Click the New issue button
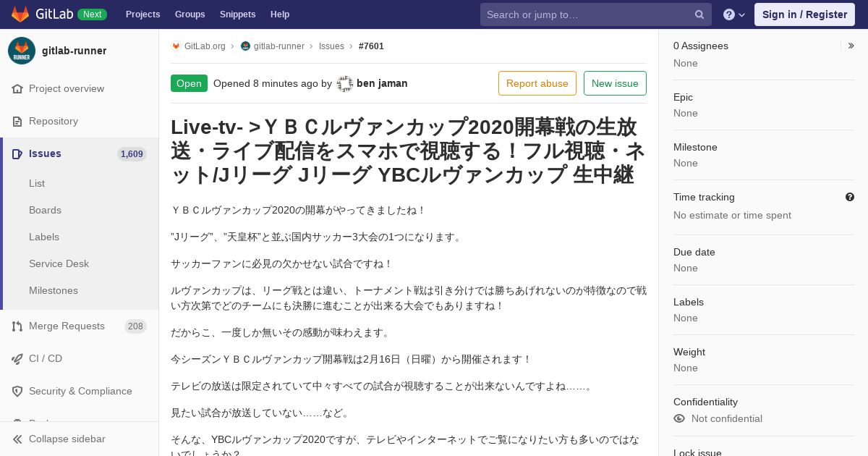The image size is (868, 456). (x=615, y=83)
